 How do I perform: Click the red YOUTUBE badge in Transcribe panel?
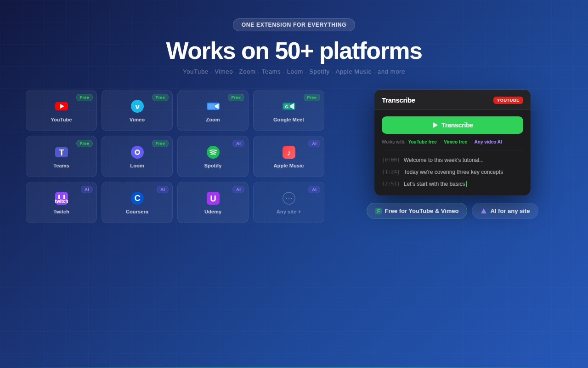coord(508,100)
